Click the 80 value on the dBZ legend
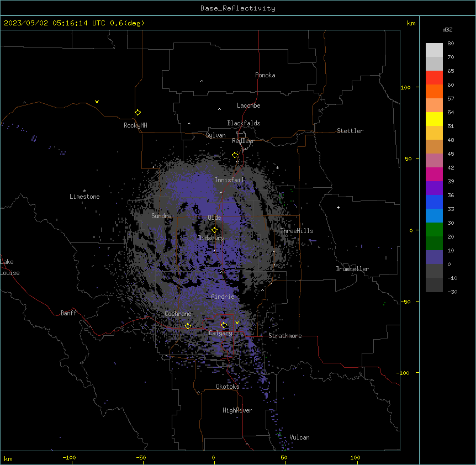Image resolution: width=476 pixels, height=465 pixels. [x=451, y=44]
